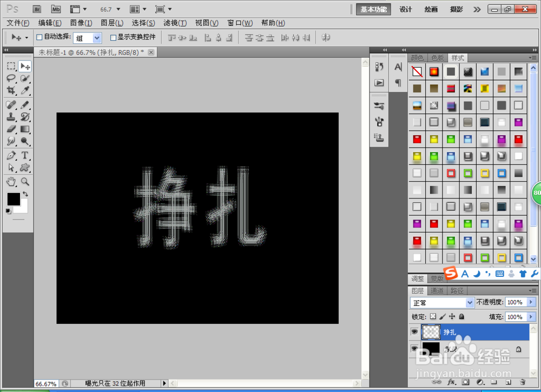Open the 图像 menu
Image resolution: width=541 pixels, height=392 pixels.
[x=81, y=23]
